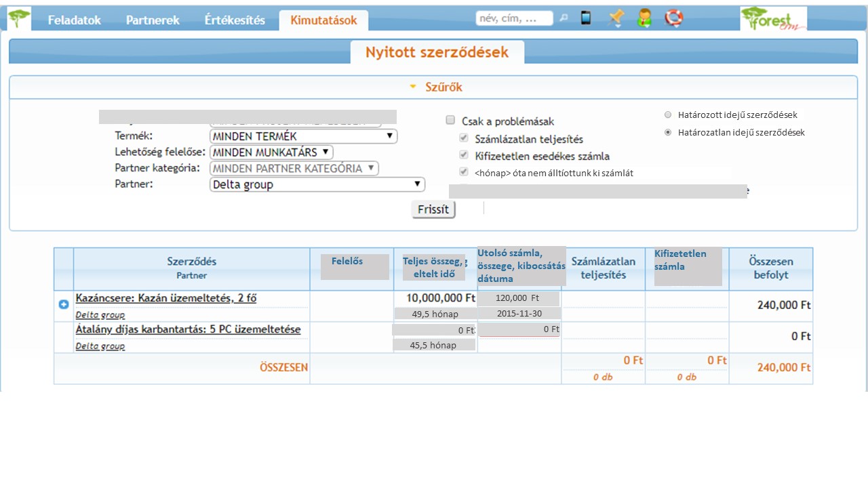The height and width of the screenshot is (488, 868).
Task: Collapse the Szűrők filter panel
Action: coord(437,87)
